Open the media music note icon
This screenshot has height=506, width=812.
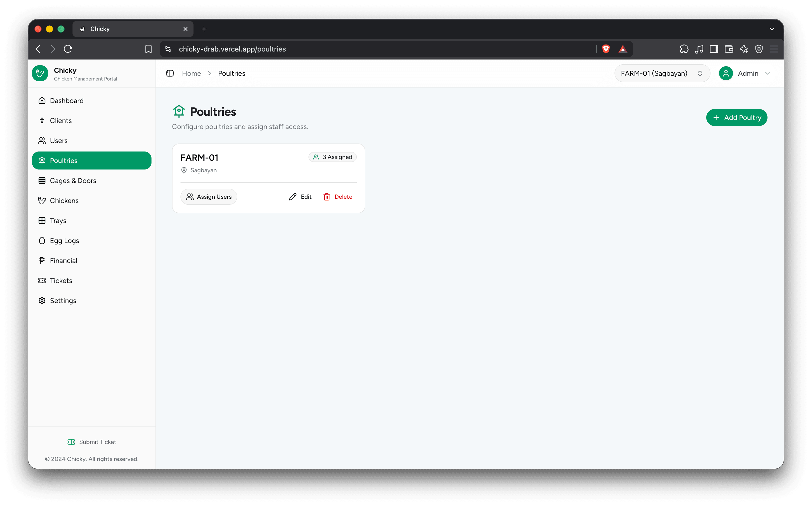click(x=699, y=49)
